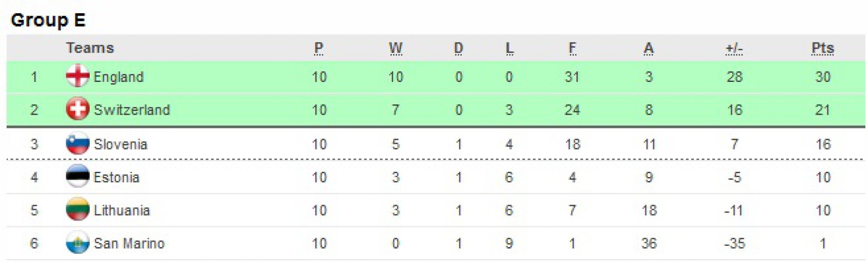Image resolution: width=868 pixels, height=263 pixels.
Task: Click the P (played) column header
Action: tap(319, 48)
